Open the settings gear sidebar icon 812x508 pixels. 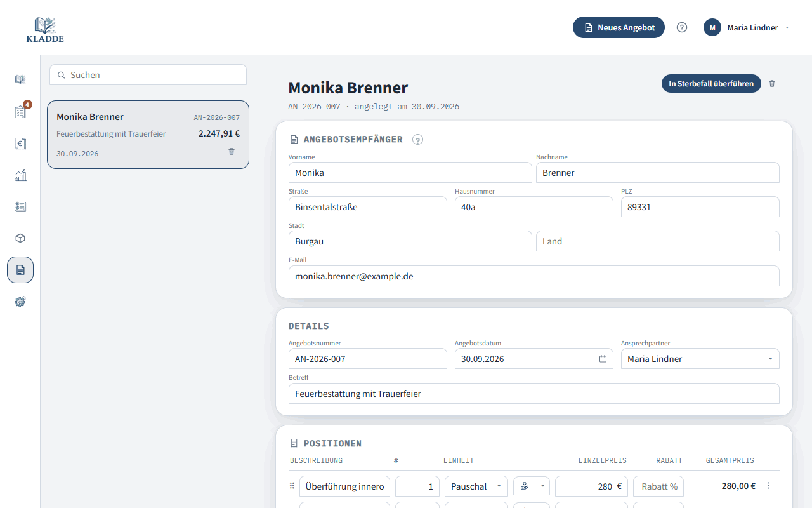pos(20,302)
